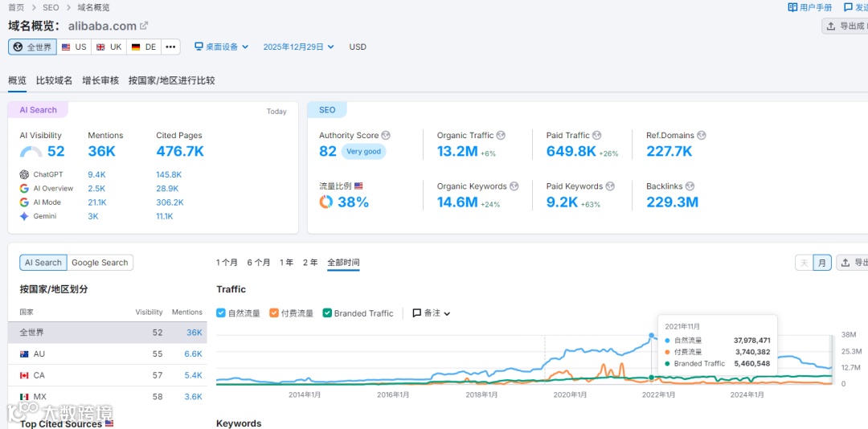Image resolution: width=868 pixels, height=429 pixels.
Task: Click the Canada flag in CA row
Action: [24, 375]
